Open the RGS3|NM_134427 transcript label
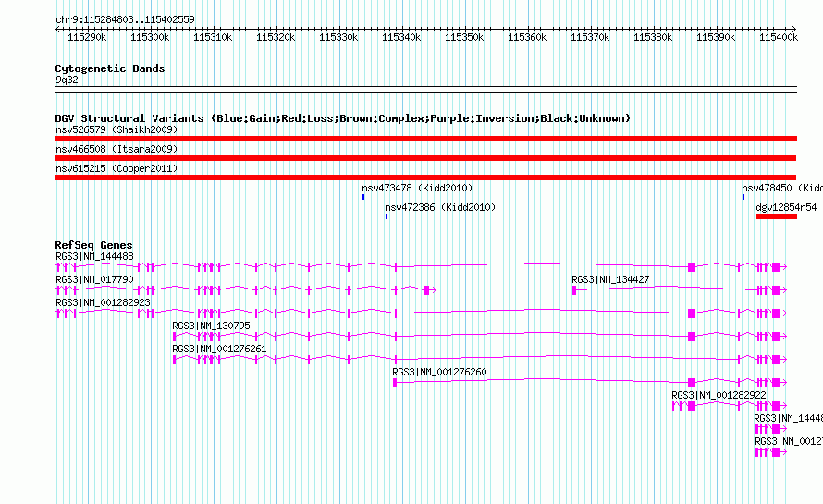Viewport: 823px width, 504px height. click(610, 280)
